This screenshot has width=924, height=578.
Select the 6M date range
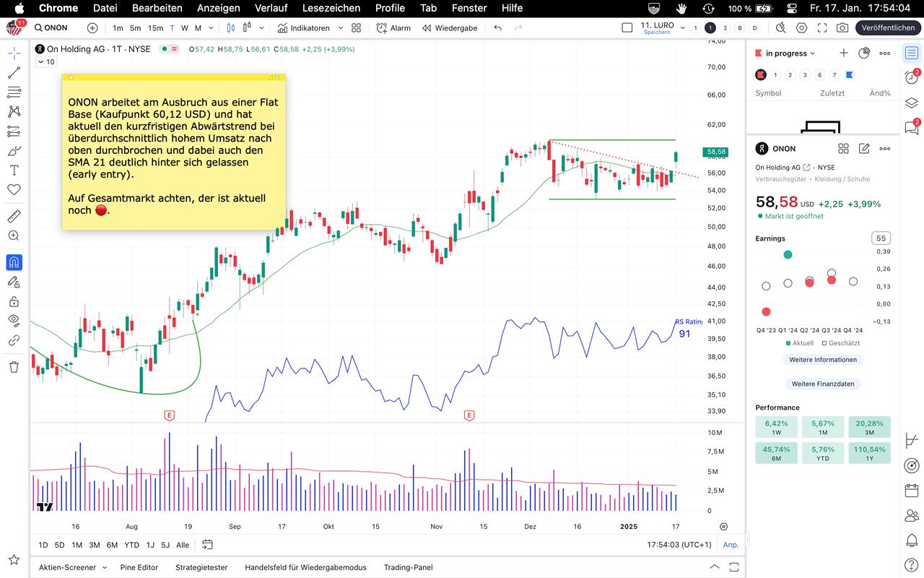112,545
